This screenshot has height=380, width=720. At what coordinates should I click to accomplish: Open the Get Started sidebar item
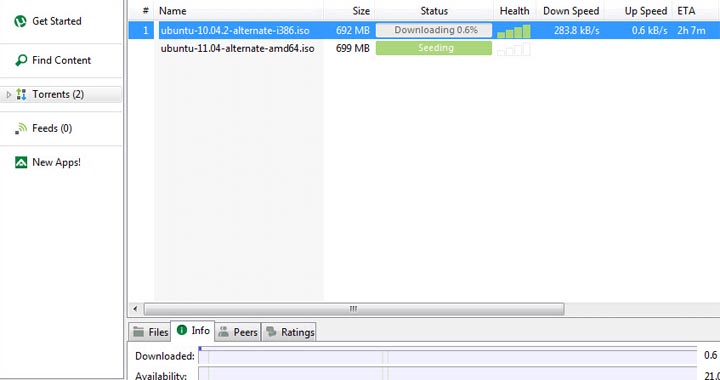56,21
